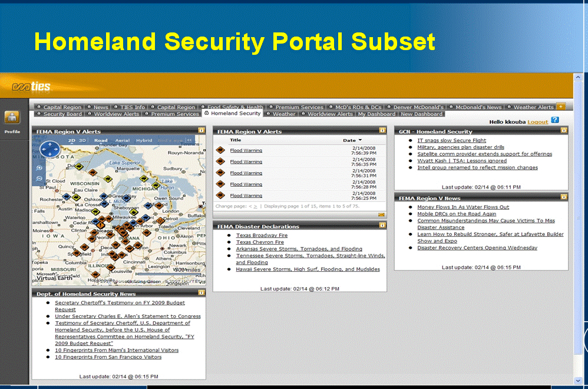The height and width of the screenshot is (389, 588).
Task: Open the Security Board tab
Action: 59,114
